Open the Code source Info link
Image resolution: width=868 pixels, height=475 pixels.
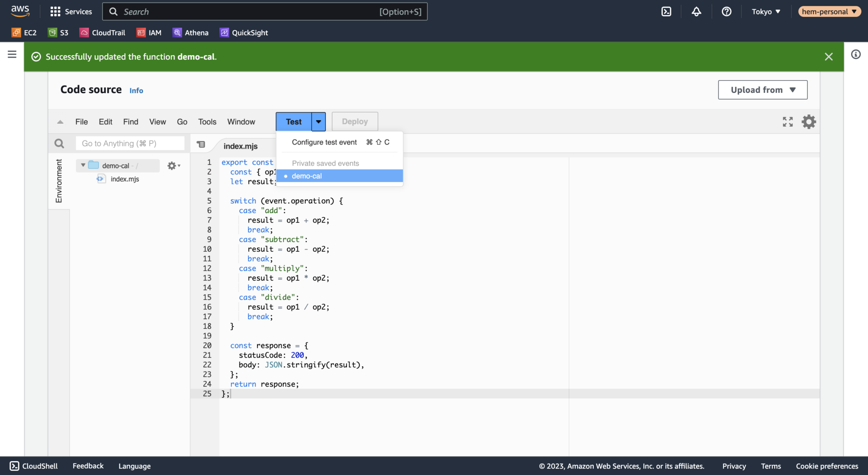pos(136,91)
